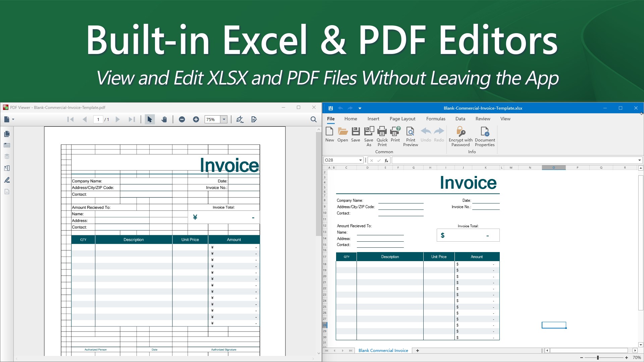
Task: Activate the hand pan tool in PDF Viewer
Action: pos(164,119)
